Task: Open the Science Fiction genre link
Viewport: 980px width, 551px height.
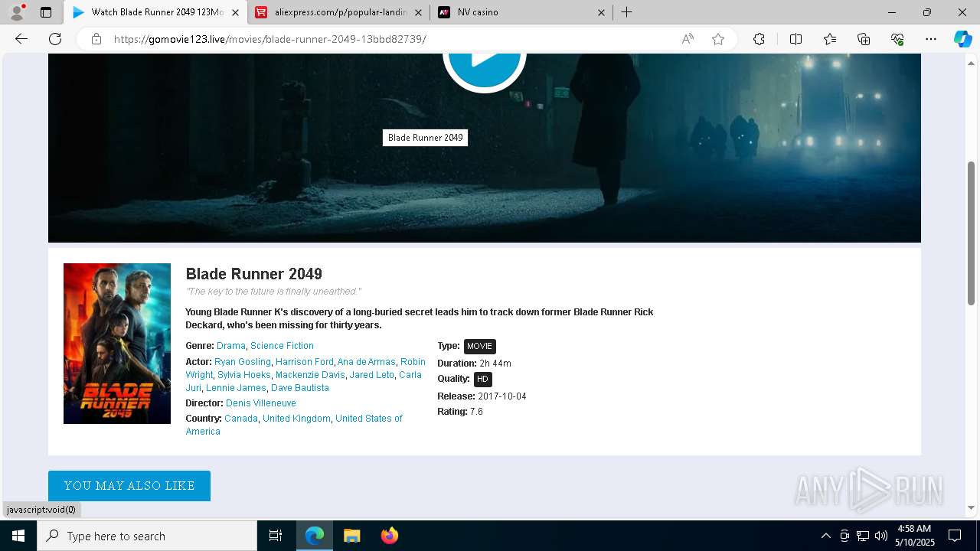Action: [x=282, y=346]
